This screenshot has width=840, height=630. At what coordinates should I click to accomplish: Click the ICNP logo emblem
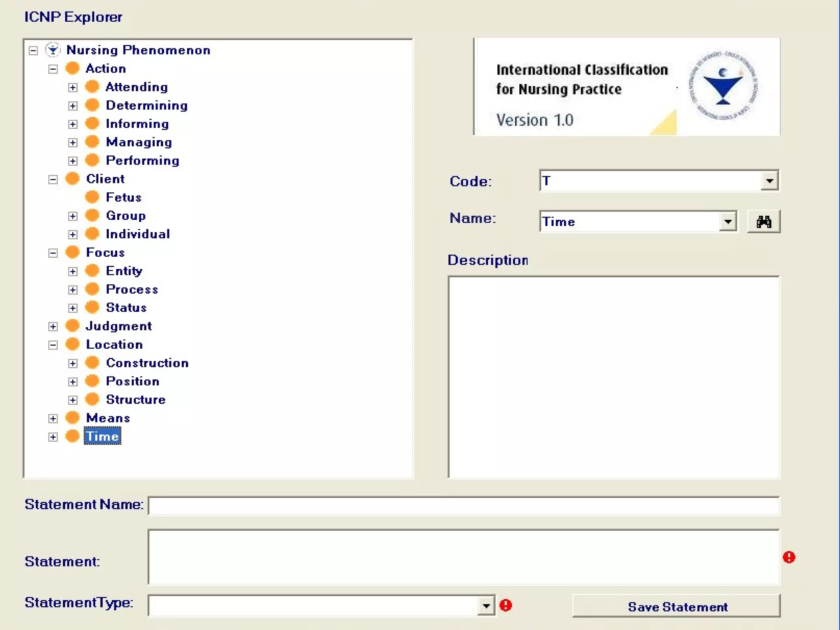click(x=723, y=87)
